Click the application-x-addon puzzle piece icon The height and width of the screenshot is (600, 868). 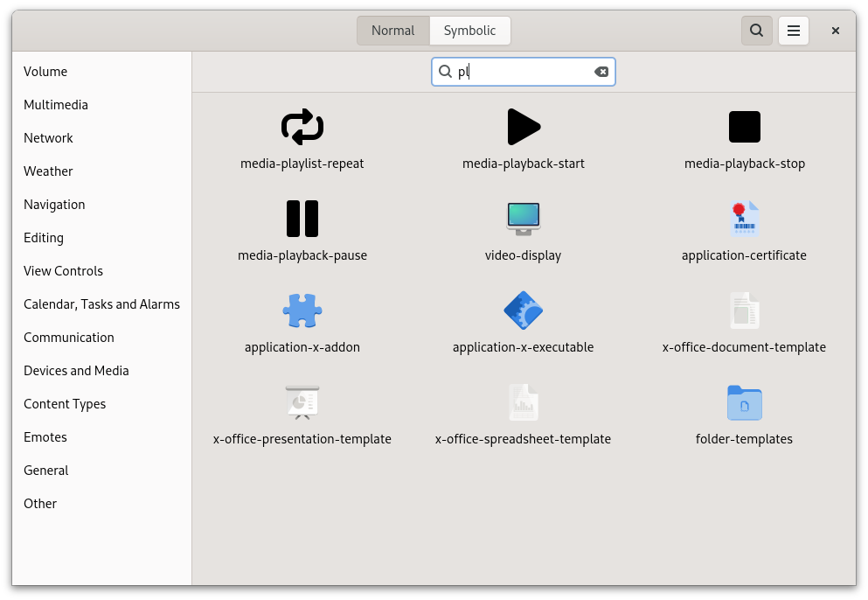302,310
